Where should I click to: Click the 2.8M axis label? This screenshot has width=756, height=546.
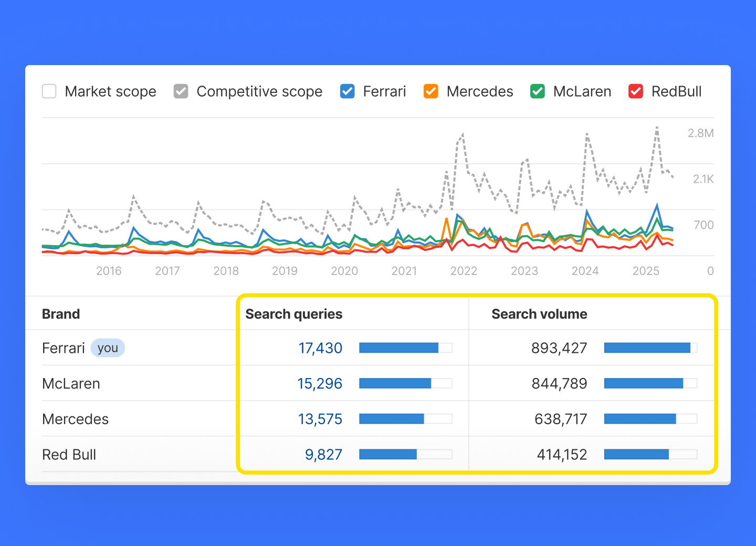coord(700,133)
